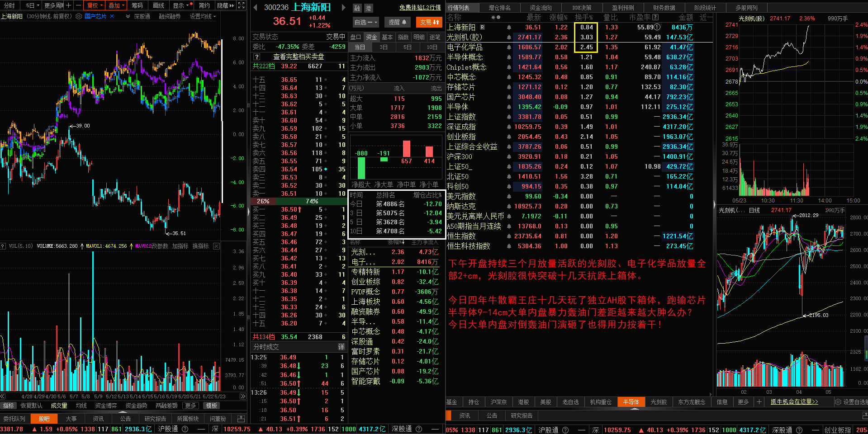This screenshot has height=434, width=868.
Task: Go to next stock with right arrow
Action: [343, 7]
